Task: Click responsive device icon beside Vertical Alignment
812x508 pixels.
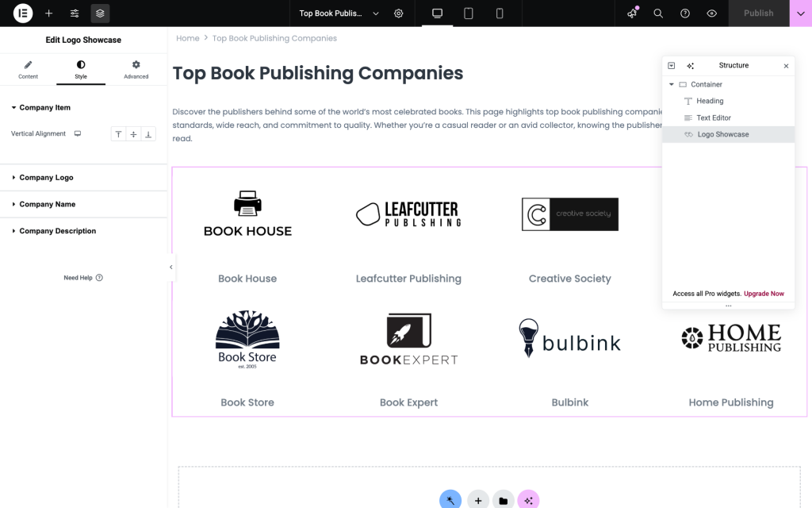Action: [x=78, y=133]
